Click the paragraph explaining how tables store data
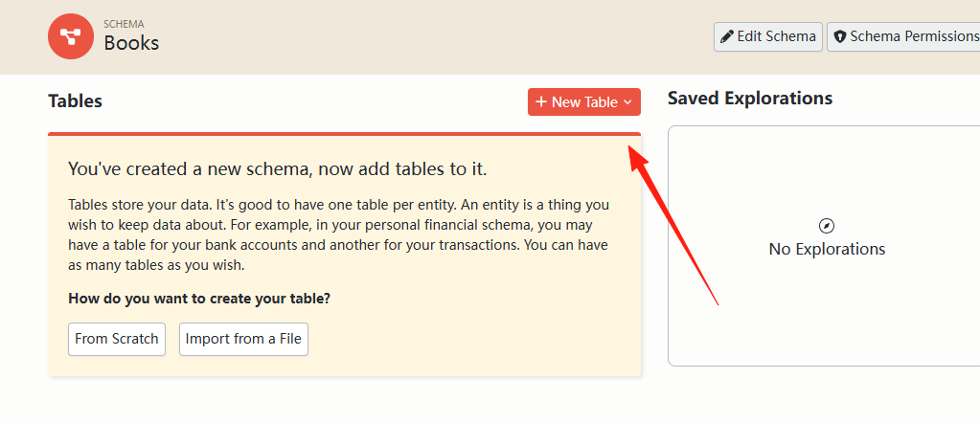Screen dimensions: 980x423 (338, 234)
